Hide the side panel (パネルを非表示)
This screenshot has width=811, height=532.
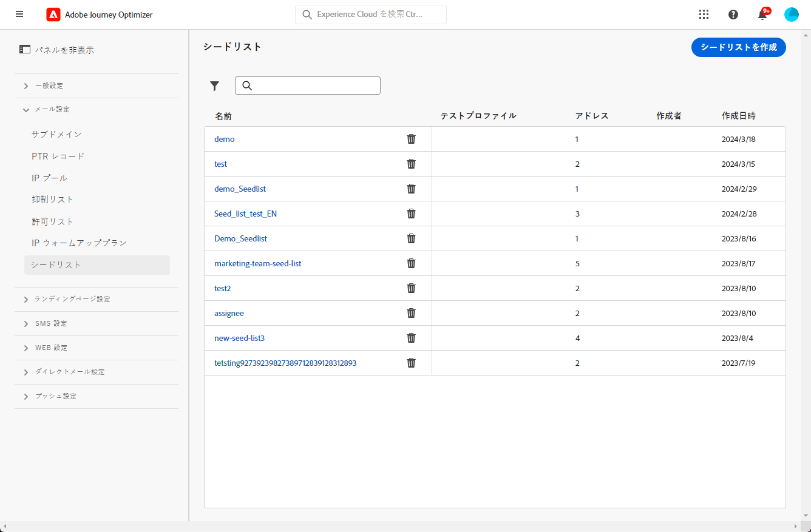coord(56,50)
